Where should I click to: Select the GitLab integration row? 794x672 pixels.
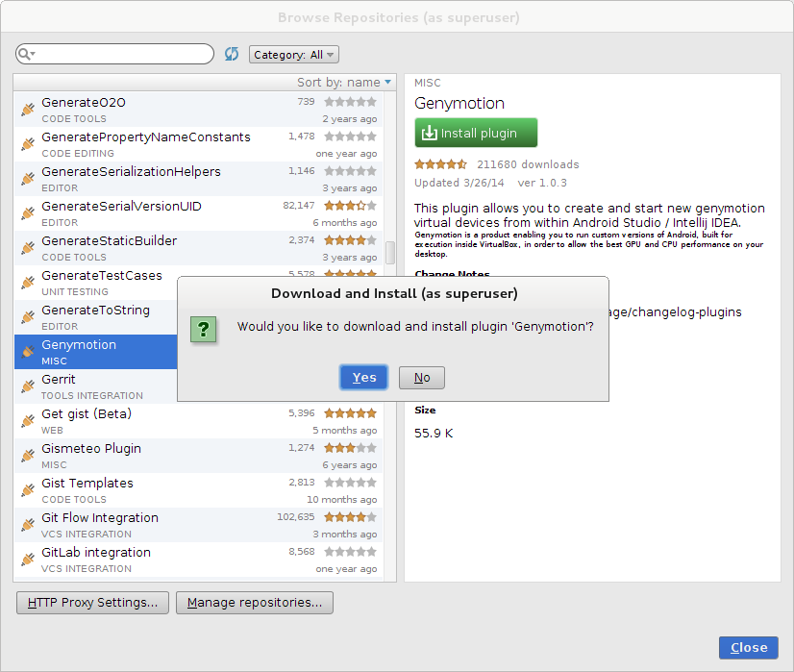pos(198,560)
